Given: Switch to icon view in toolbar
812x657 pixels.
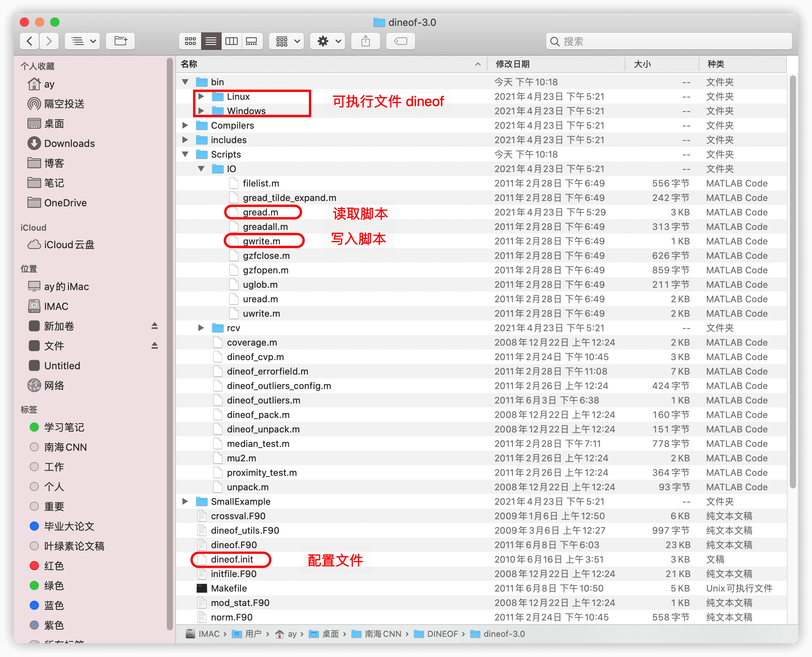Looking at the screenshot, I should click(x=190, y=41).
